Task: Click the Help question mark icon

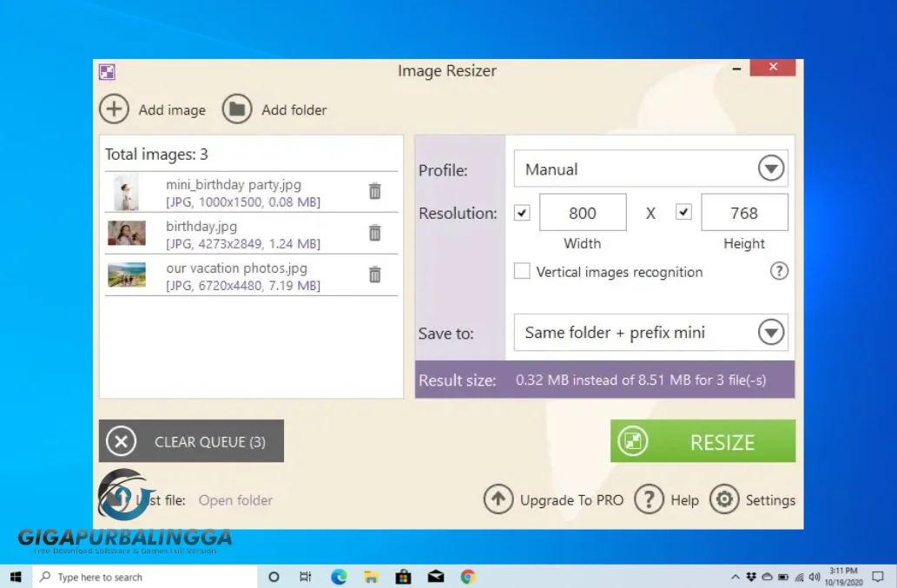Action: click(x=649, y=499)
